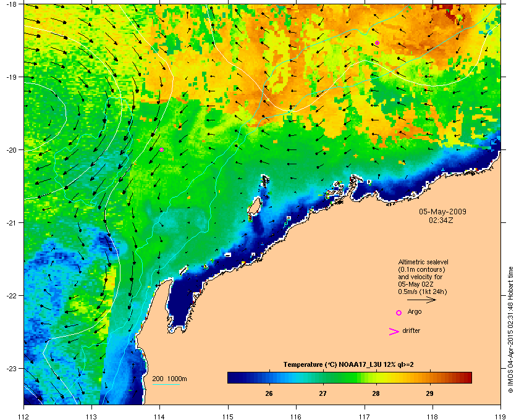Click the temperature color bar at 26

(x=269, y=377)
